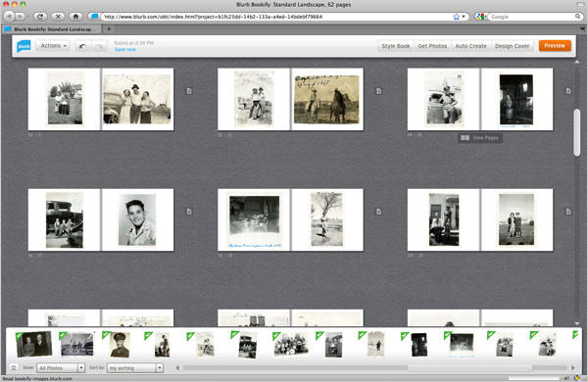The image size is (588, 382).
Task: Click the View Pages grid icon
Action: (x=465, y=138)
